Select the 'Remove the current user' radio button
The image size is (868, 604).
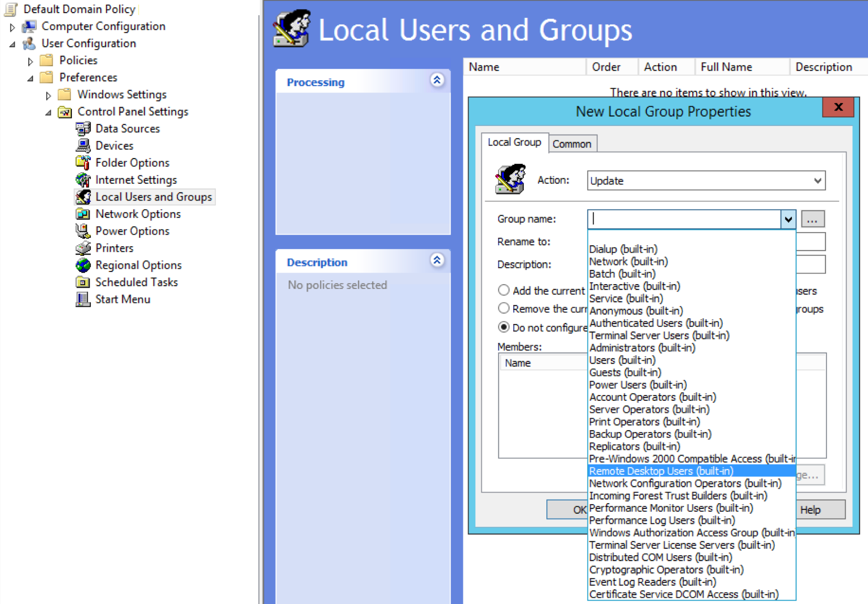coord(504,308)
